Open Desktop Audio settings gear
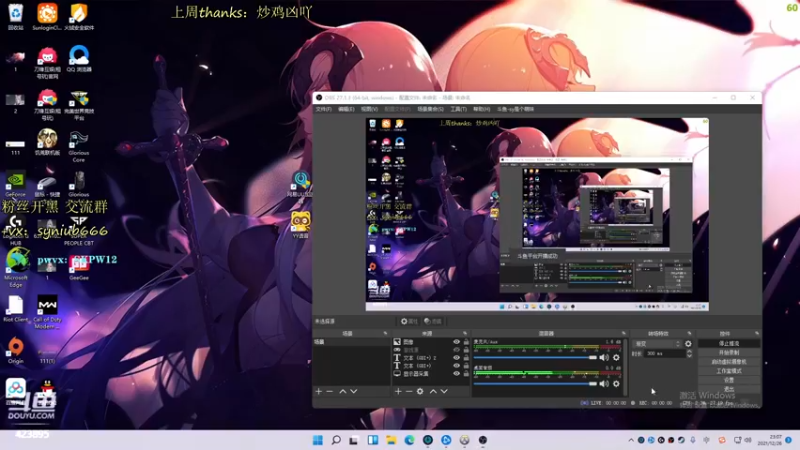Image resolution: width=800 pixels, height=450 pixels. tap(616, 384)
